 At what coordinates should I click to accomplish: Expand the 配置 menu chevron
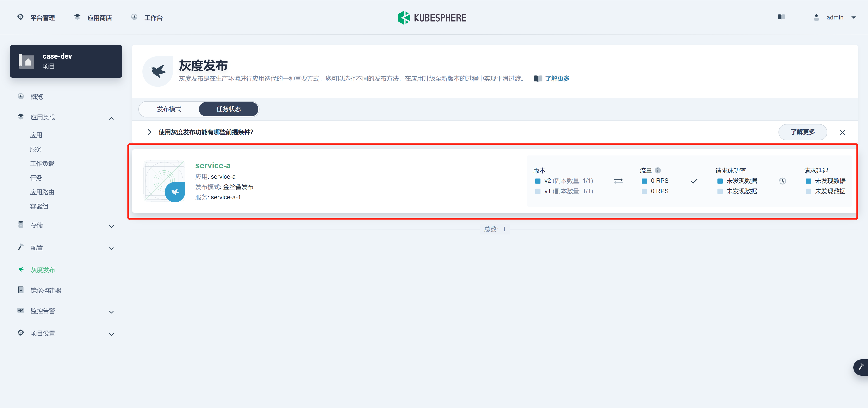click(x=111, y=249)
